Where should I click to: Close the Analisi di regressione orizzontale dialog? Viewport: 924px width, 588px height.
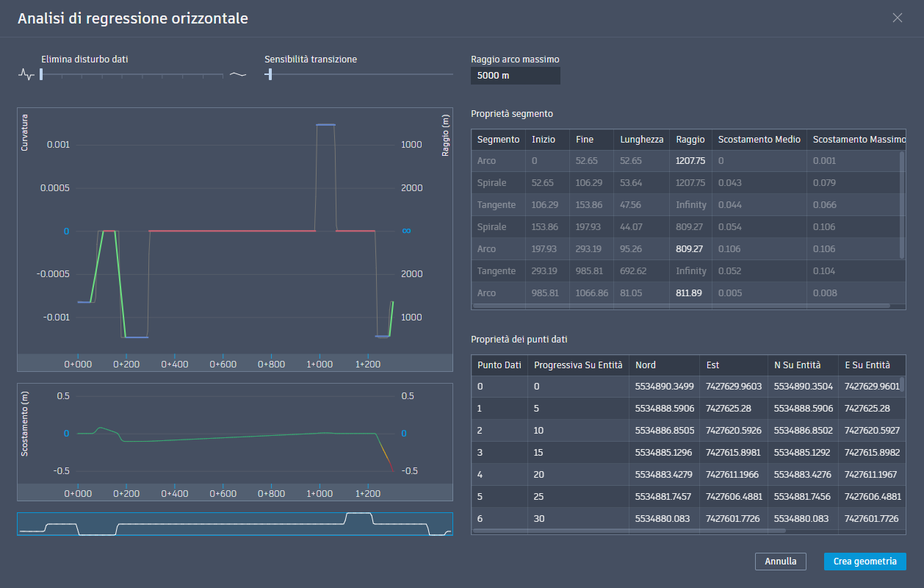pyautogui.click(x=898, y=18)
